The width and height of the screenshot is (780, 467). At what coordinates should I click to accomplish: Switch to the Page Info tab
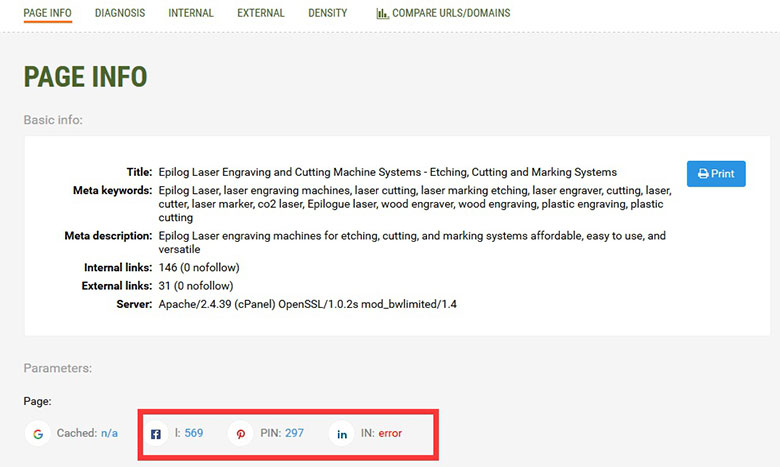[48, 14]
